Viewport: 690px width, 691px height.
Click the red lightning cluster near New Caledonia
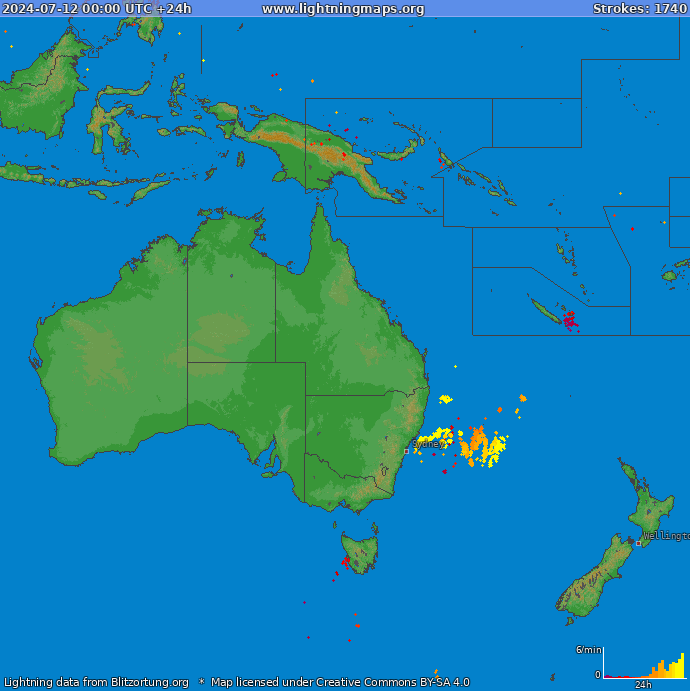tap(569, 320)
